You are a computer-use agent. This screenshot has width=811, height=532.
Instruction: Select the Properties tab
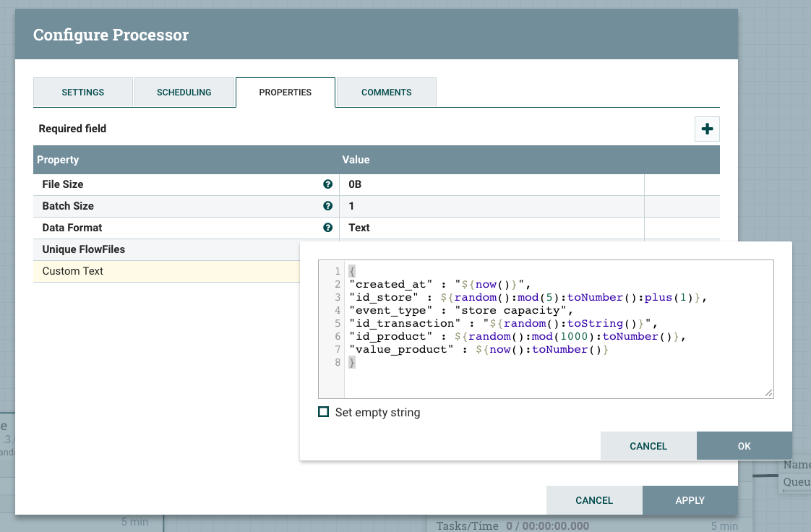286,93
